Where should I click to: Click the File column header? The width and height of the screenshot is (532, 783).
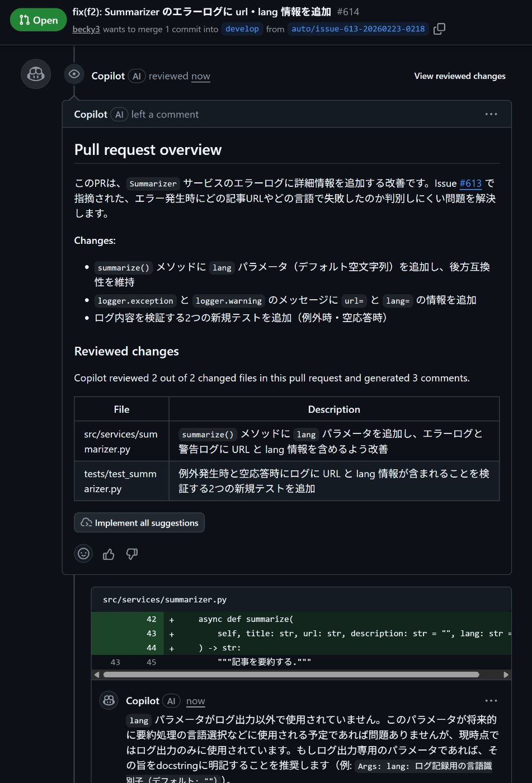121,409
